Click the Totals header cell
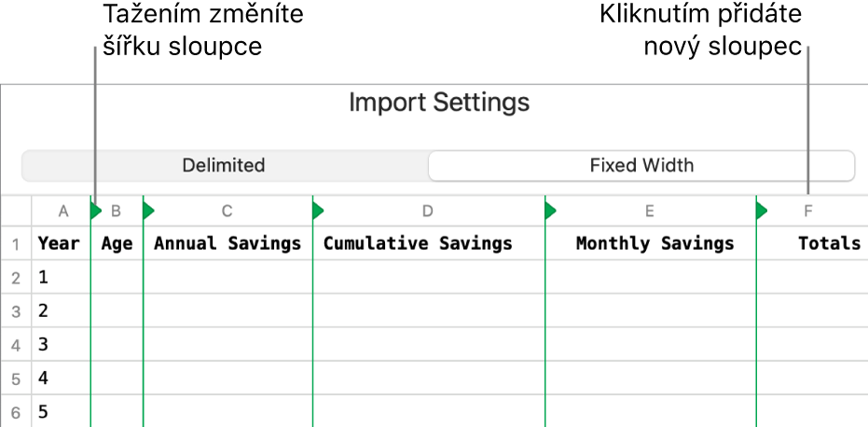This screenshot has height=427, width=868. (829, 244)
